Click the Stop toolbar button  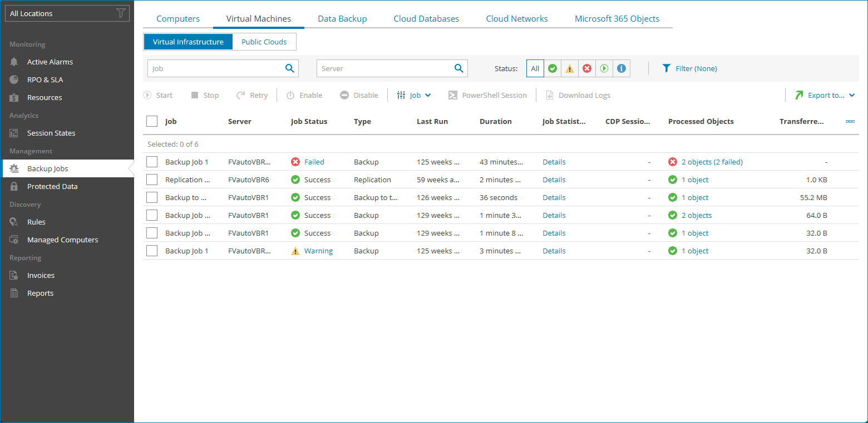[x=205, y=95]
